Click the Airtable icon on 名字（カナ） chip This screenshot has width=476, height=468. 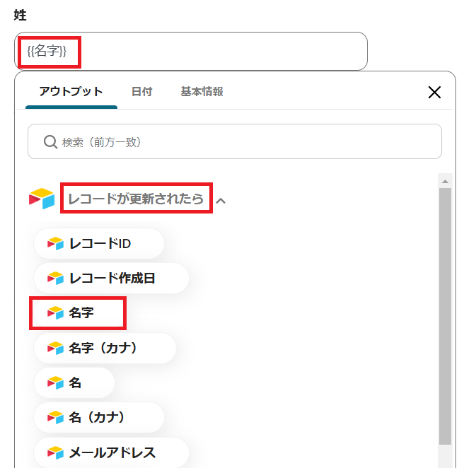point(55,348)
